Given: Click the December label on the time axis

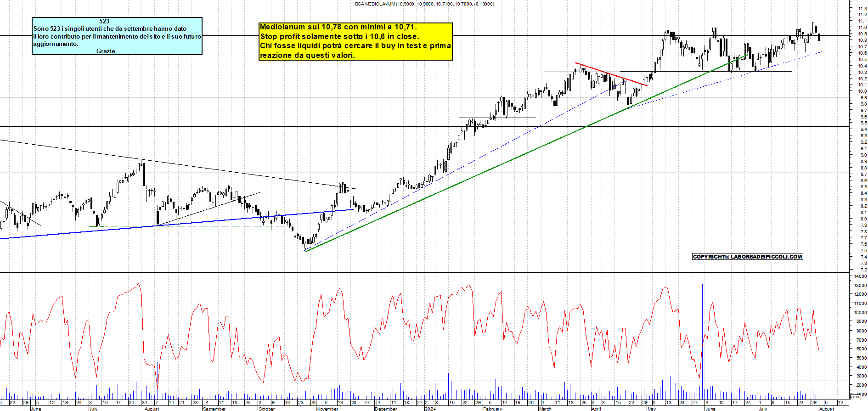Looking at the screenshot, I should (x=386, y=409).
